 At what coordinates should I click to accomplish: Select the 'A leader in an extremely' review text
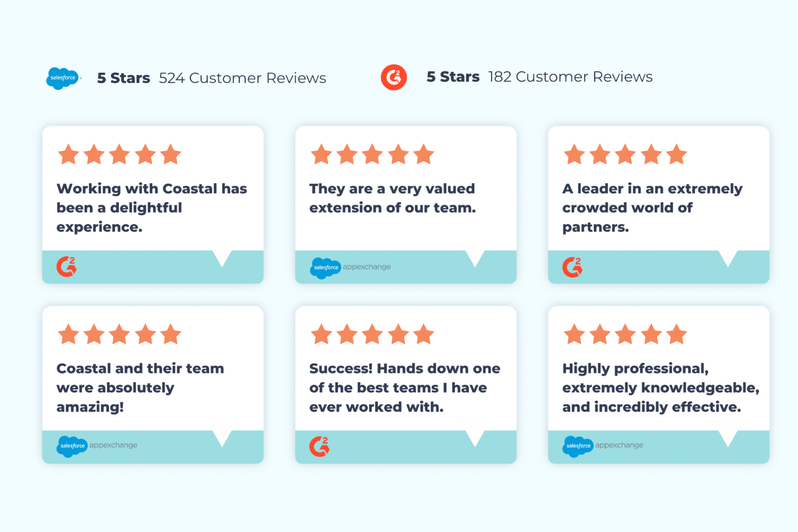point(652,207)
